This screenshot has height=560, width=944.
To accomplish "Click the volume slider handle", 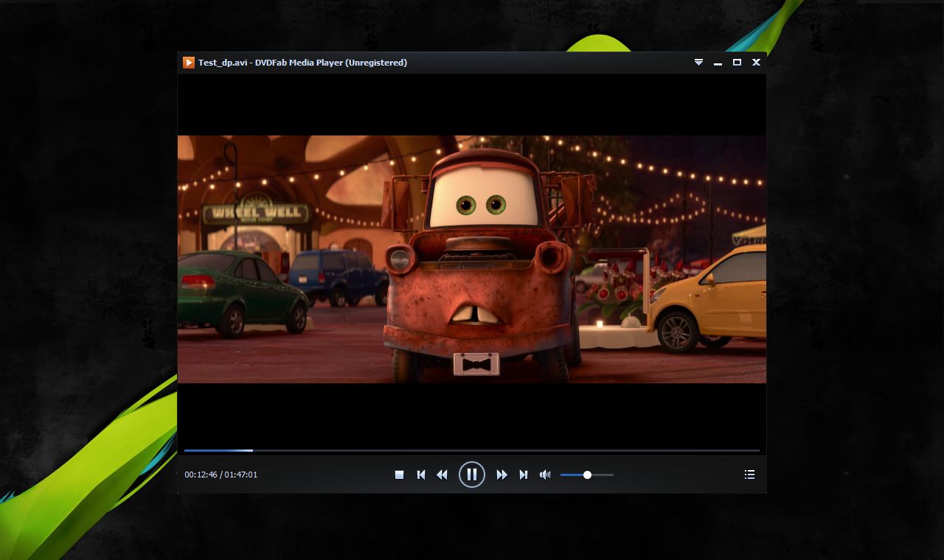I will coord(587,475).
